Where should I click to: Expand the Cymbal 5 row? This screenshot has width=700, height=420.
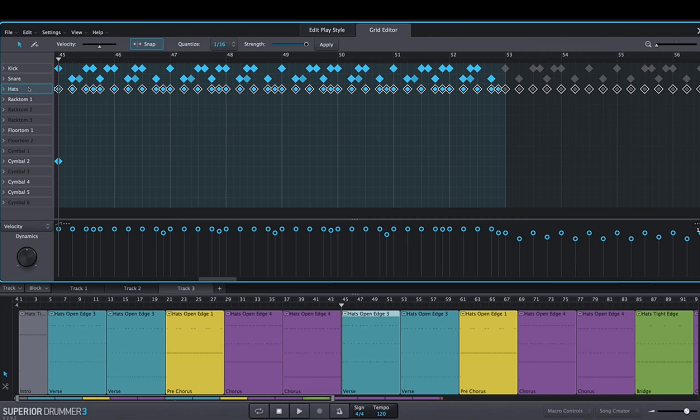4,192
